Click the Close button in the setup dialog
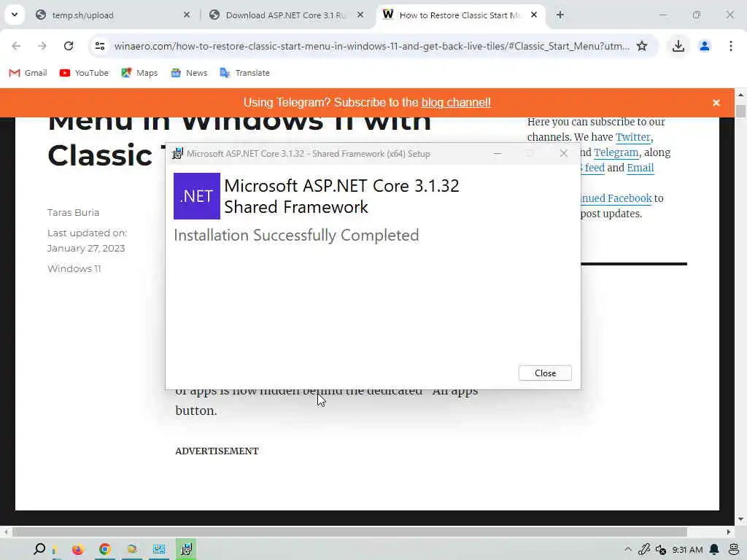Image resolution: width=747 pixels, height=560 pixels. 544,373
